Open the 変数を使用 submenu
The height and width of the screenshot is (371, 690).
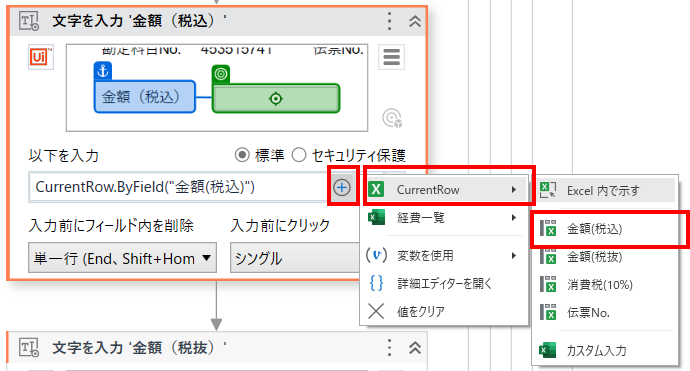pos(444,255)
